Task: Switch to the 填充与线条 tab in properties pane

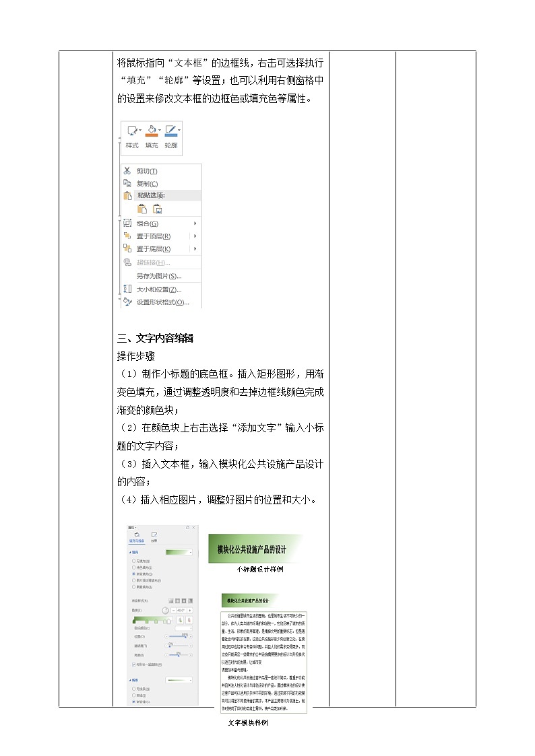Action: click(x=137, y=538)
